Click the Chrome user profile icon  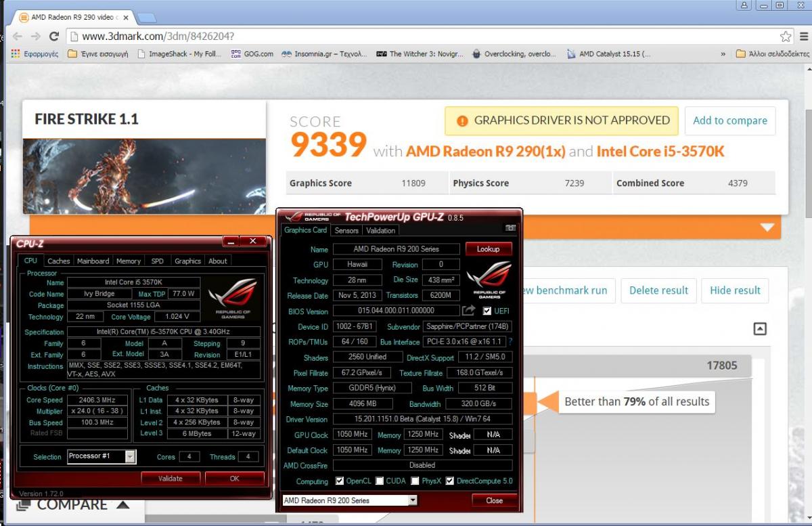(x=745, y=5)
